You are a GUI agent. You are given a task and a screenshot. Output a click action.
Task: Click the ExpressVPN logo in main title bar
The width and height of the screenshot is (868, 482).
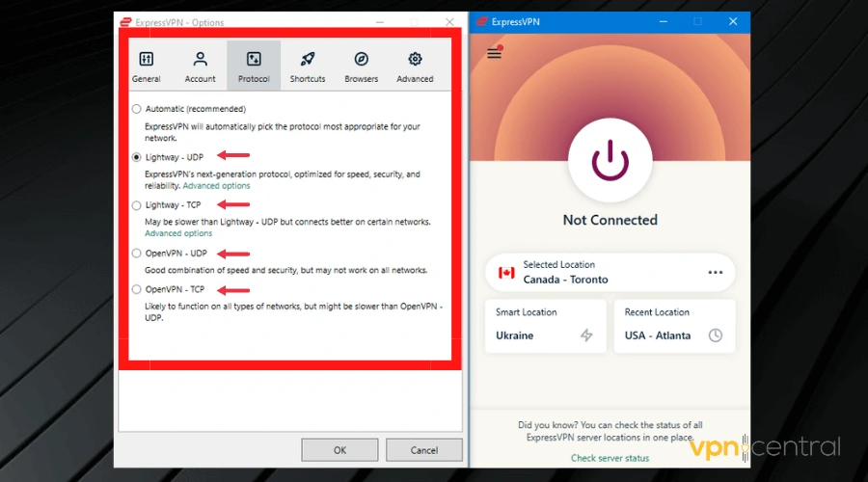point(481,21)
